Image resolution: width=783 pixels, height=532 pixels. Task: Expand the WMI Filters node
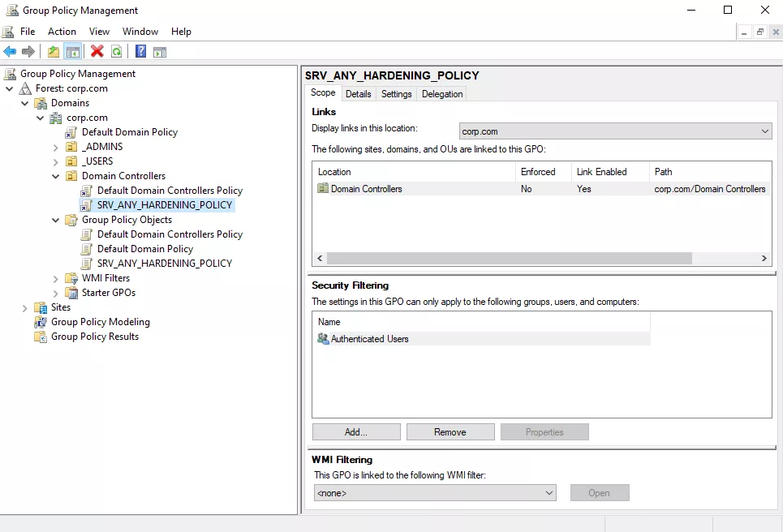click(56, 278)
